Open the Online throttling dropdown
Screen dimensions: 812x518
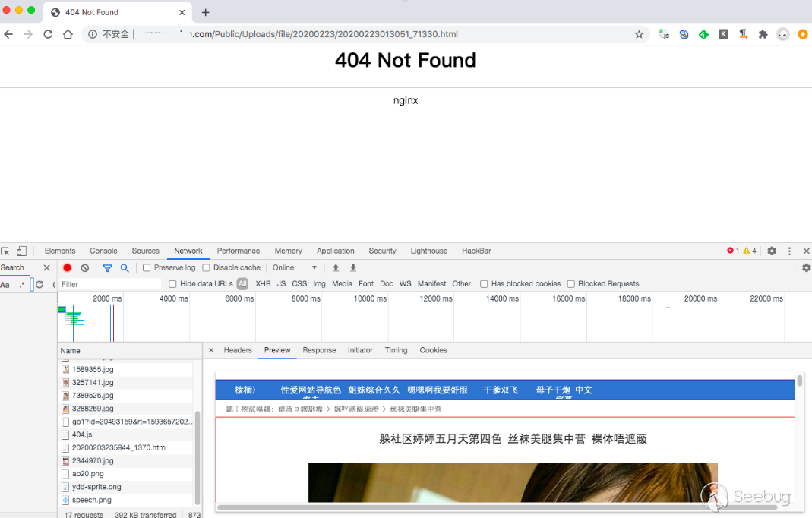(x=294, y=268)
